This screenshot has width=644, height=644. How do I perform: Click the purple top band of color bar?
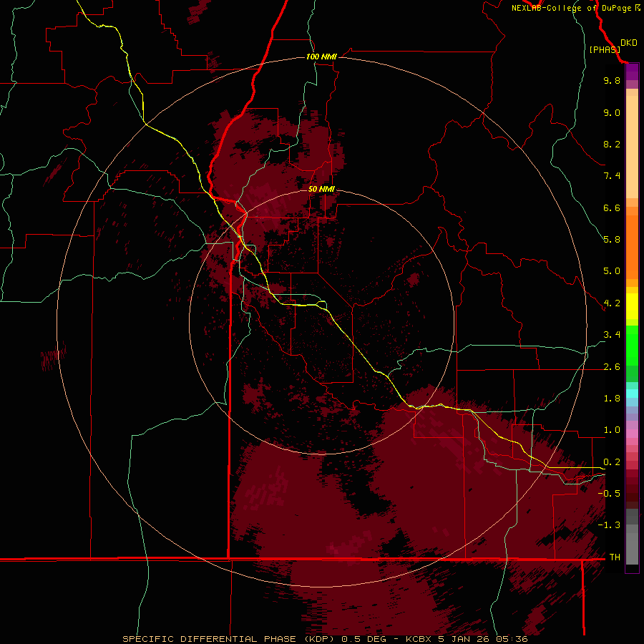coord(632,72)
